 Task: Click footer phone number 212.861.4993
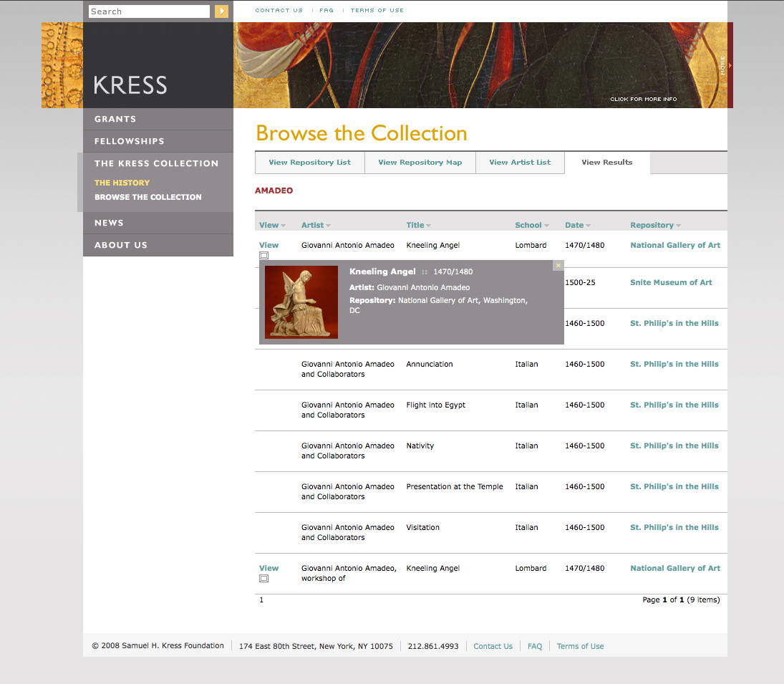coord(433,646)
